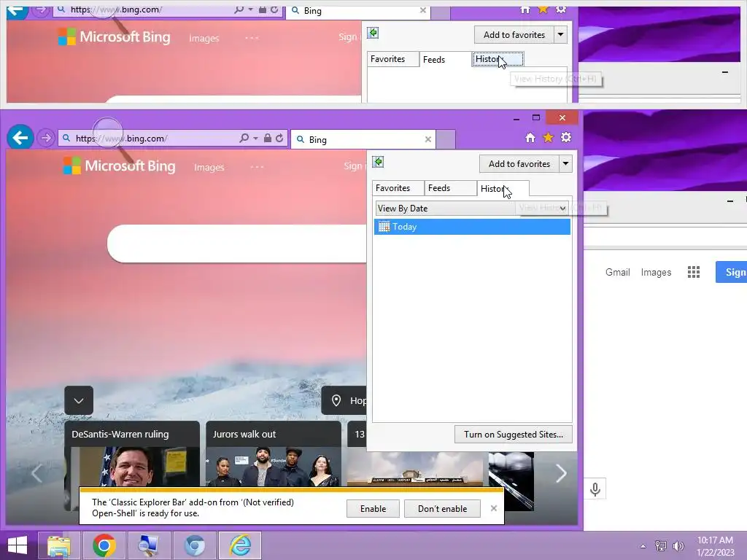Click the location pin image info button
This screenshot has width=747, height=560.
tap(344, 400)
